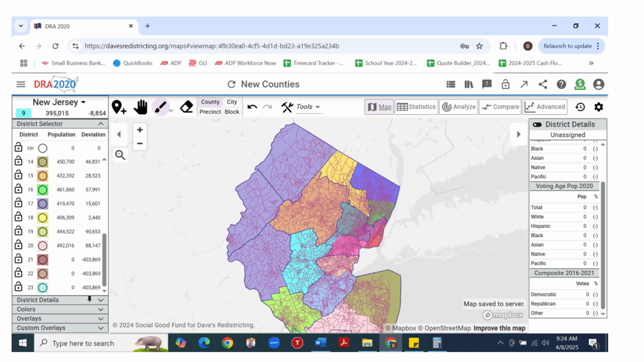Viewport: 644px width, 362px height.
Task: Zoom in on the map
Action: click(x=140, y=130)
